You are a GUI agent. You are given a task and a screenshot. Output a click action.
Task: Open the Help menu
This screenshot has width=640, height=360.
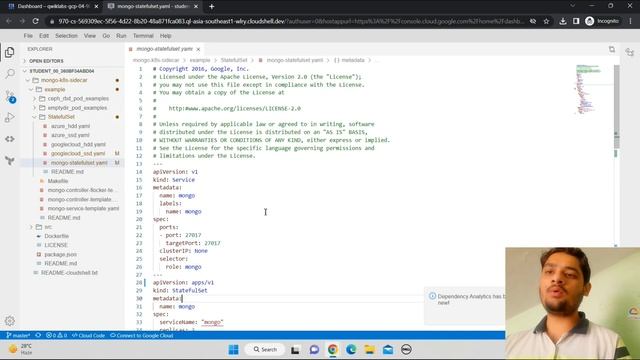click(x=165, y=36)
